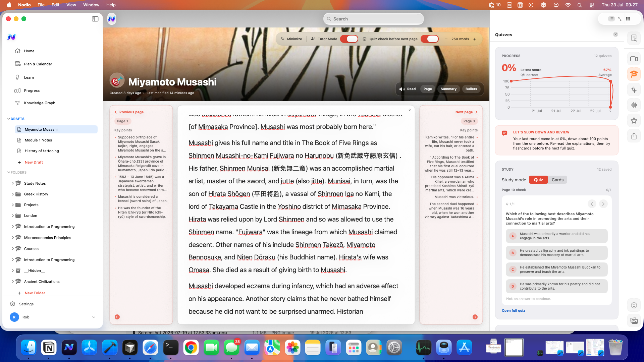Expand the Greek History folder
The height and width of the screenshot is (362, 644).
coord(13,194)
